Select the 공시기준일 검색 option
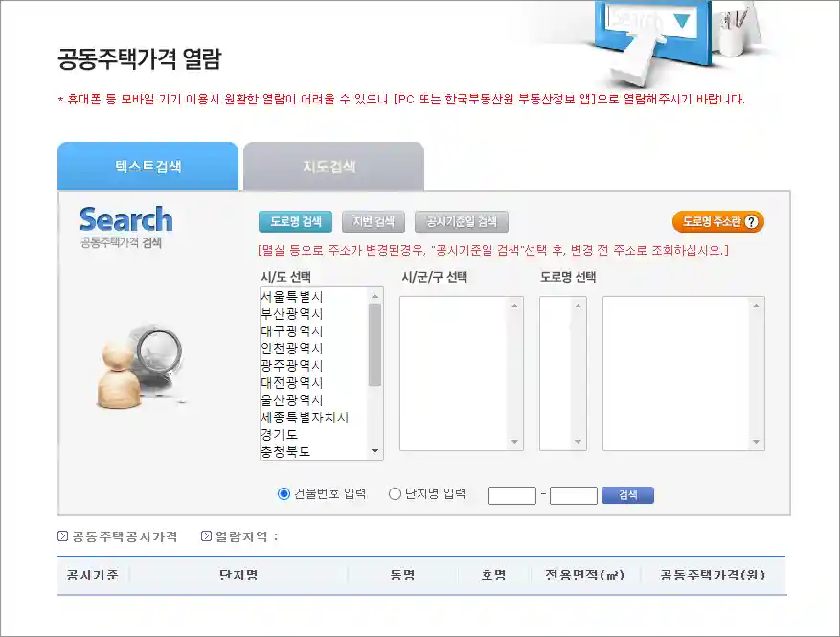840x637 pixels. (x=462, y=222)
